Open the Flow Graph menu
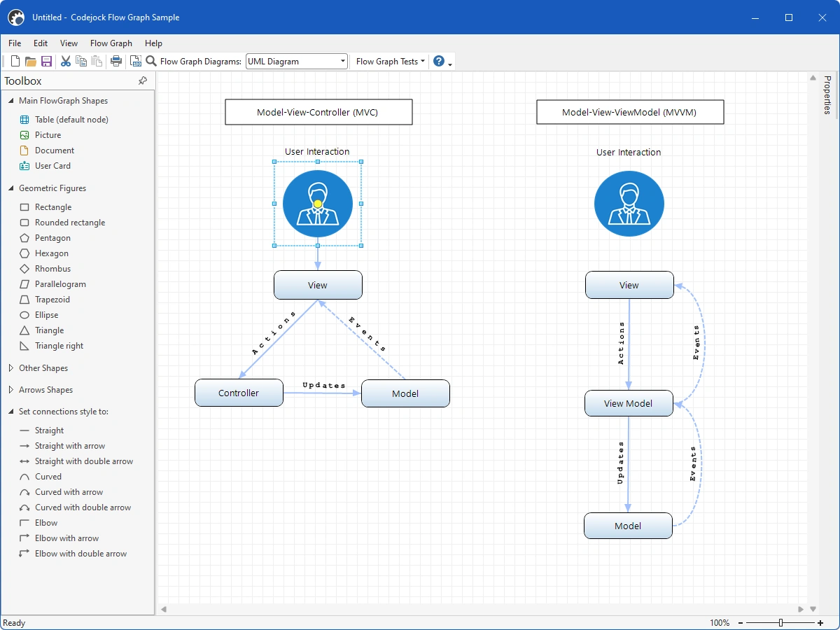Viewport: 840px width, 630px height. point(111,43)
